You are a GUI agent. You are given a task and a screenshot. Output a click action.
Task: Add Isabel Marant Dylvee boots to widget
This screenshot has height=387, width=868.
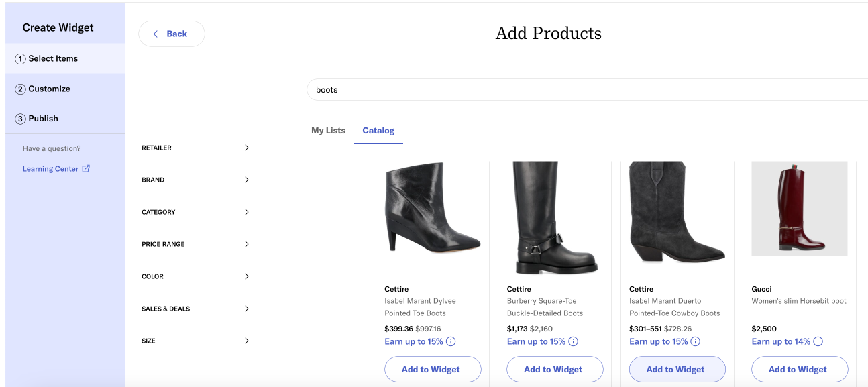(433, 369)
